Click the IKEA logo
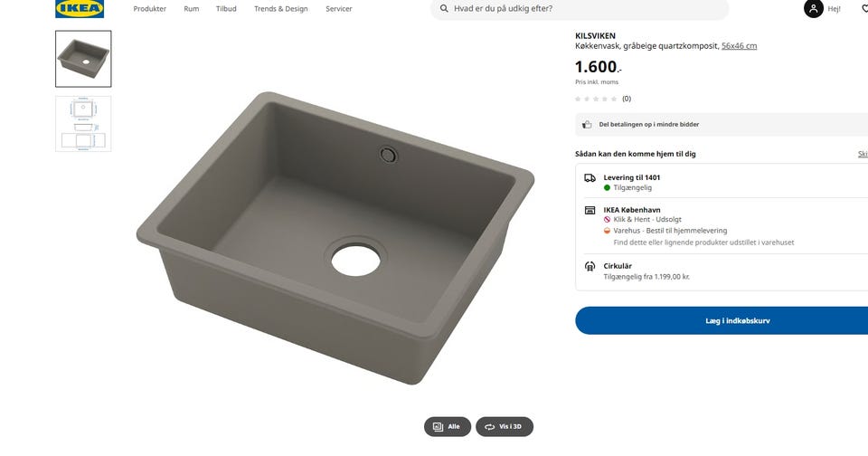This screenshot has height=456, width=868. [80, 9]
